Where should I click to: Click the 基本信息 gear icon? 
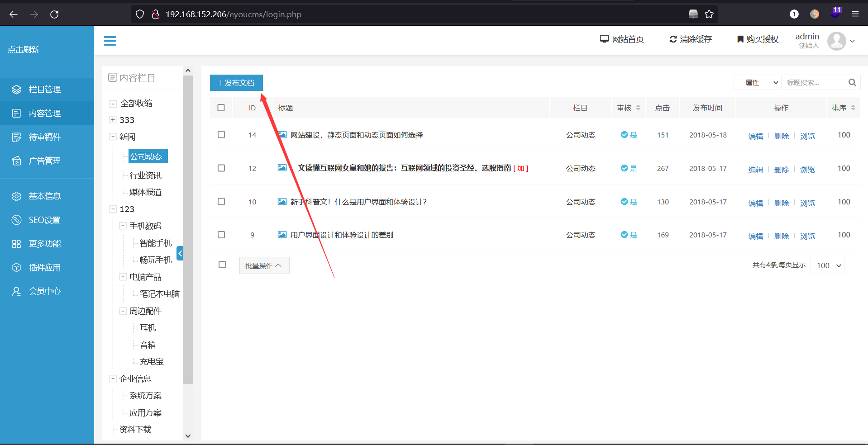click(17, 196)
